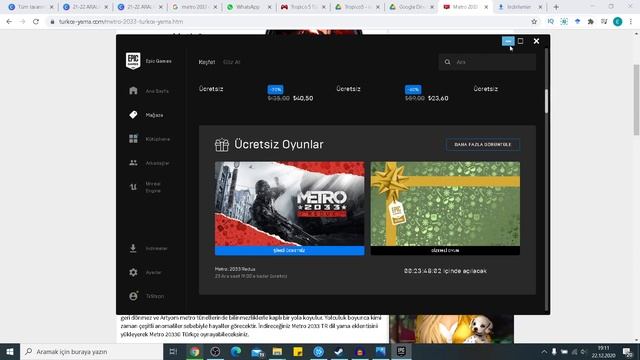The height and width of the screenshot is (360, 640).
Task: Open the Metro 2033 Redux title link
Action: click(x=235, y=269)
